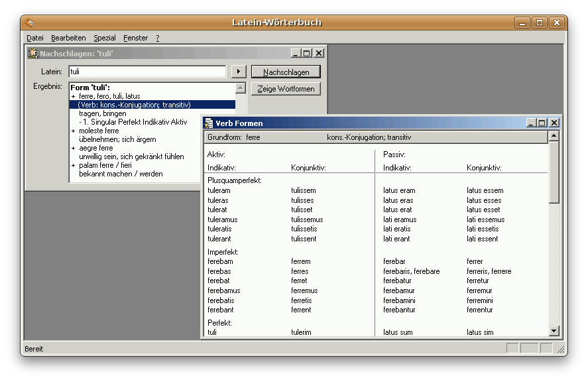Close the Verb Formen window
Screen dimensions: 588x382
(554, 123)
